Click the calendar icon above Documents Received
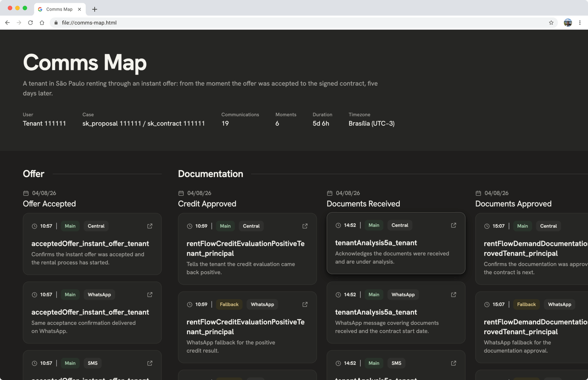 tap(330, 193)
